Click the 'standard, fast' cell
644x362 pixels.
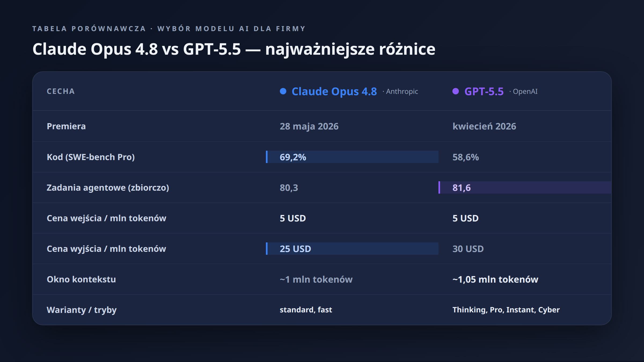click(306, 310)
